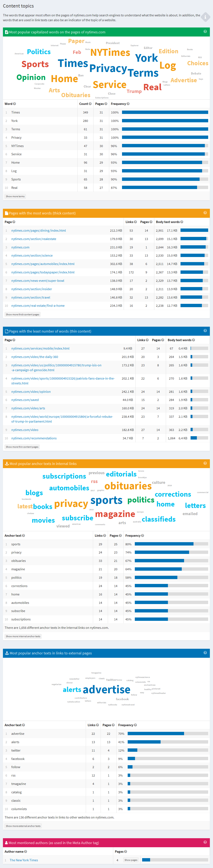
Task: Click 'subscriptions' row in internal anchor table
Action: (x=106, y=619)
